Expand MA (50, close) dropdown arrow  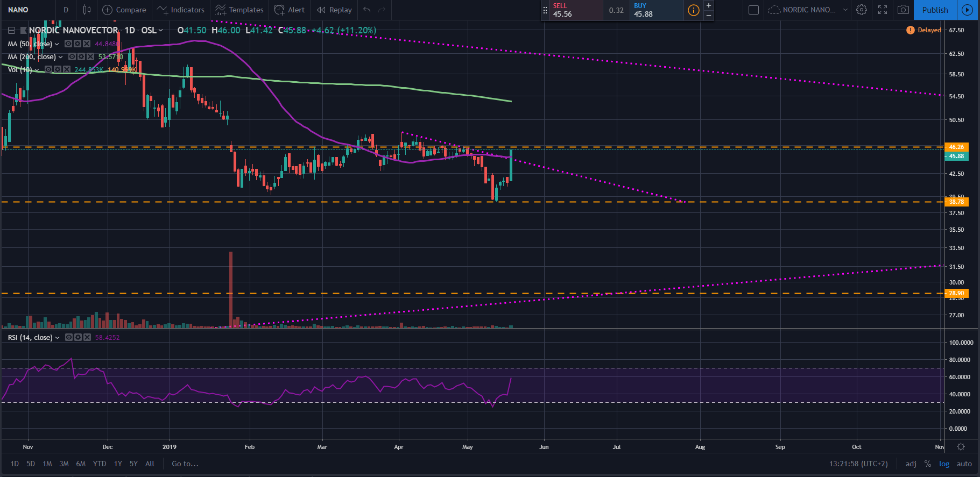tap(57, 44)
